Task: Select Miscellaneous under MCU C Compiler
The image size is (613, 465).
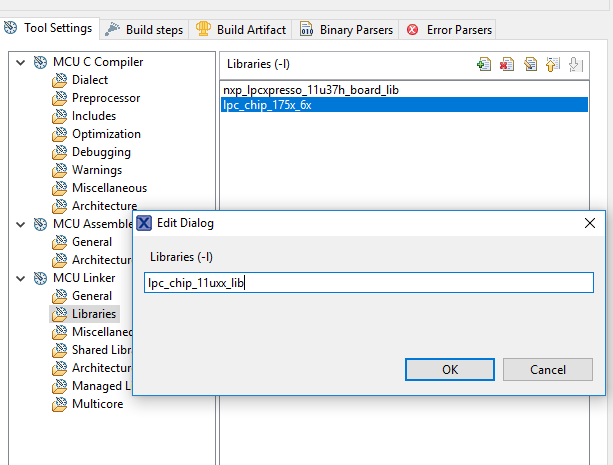Action: coord(109,188)
